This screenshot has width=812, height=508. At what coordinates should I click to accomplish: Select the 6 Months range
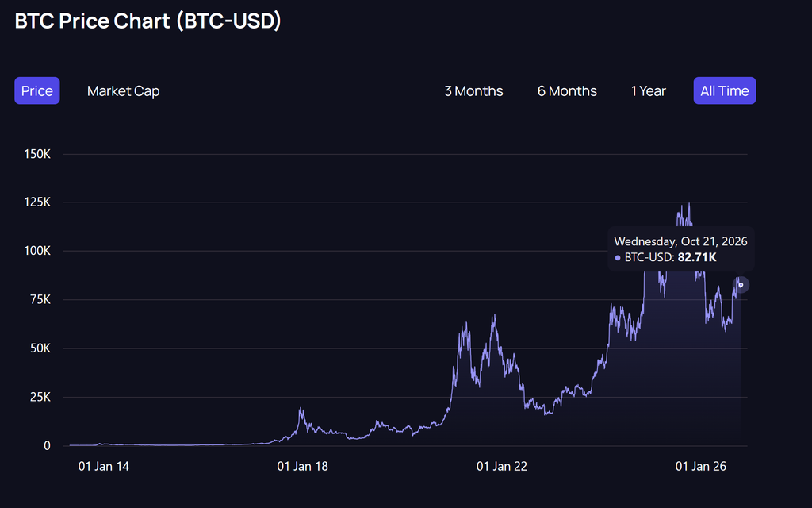click(567, 90)
